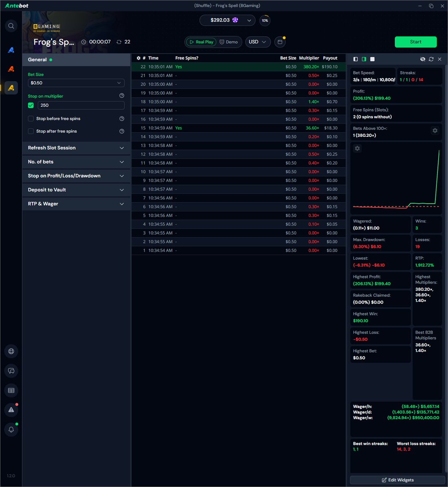Viewport: 448px width, 487px height.
Task: Click the Max. Drawdown widget
Action: click(x=381, y=243)
